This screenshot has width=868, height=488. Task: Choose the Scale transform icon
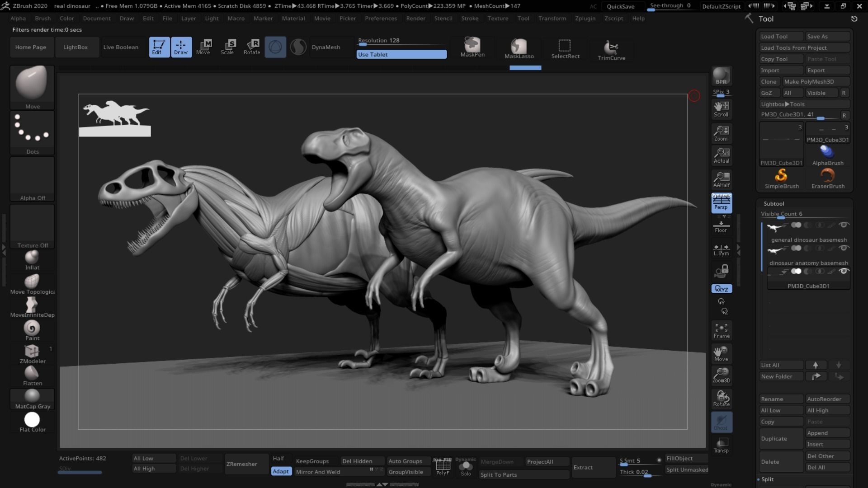227,47
